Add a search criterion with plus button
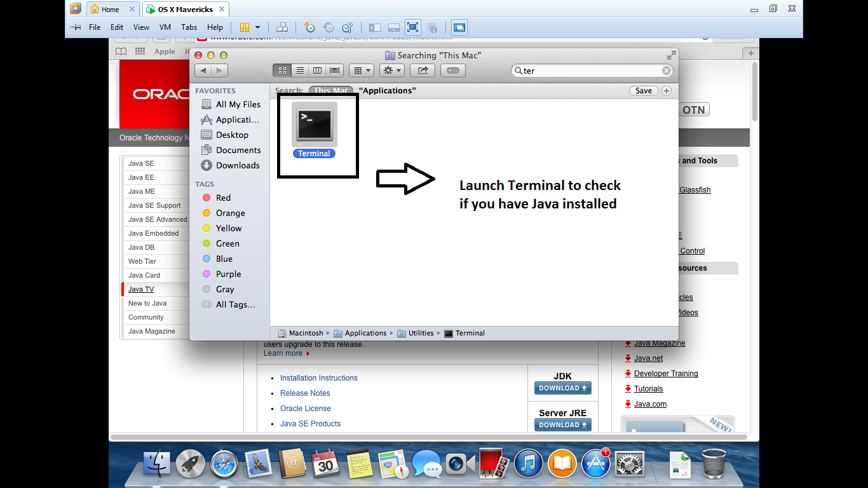Image resolution: width=868 pixels, height=488 pixels. [667, 91]
